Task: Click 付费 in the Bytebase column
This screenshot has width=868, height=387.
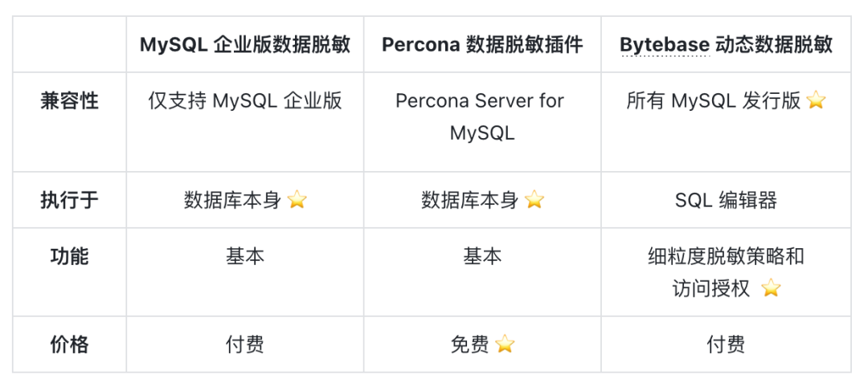Action: tap(726, 344)
